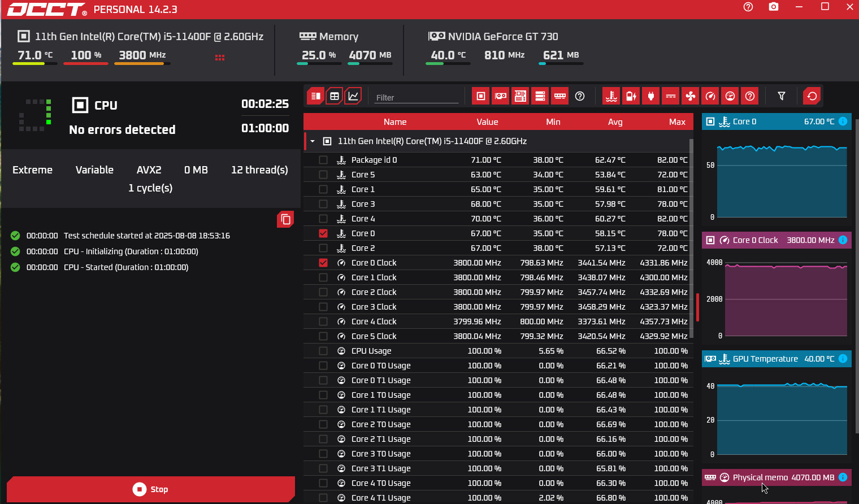Enable the Core 1 Clock checkbox
The height and width of the screenshot is (504, 859).
click(323, 277)
